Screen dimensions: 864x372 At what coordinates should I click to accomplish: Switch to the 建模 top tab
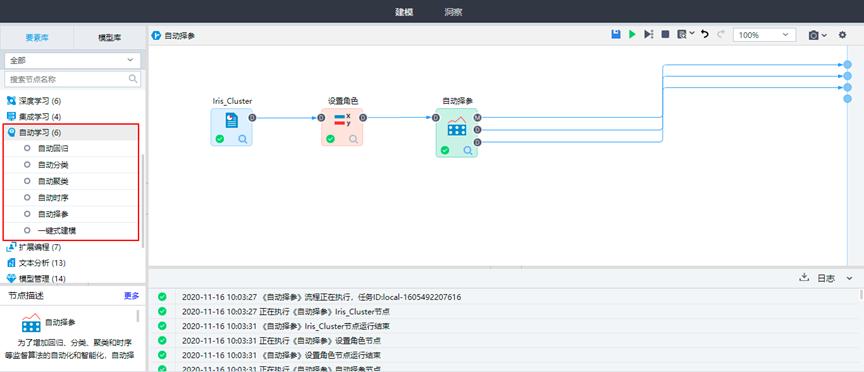click(x=404, y=12)
